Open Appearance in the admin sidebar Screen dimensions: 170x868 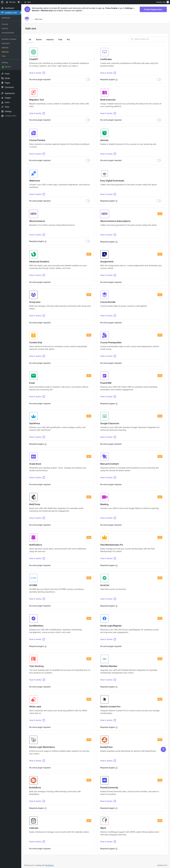tap(10, 93)
